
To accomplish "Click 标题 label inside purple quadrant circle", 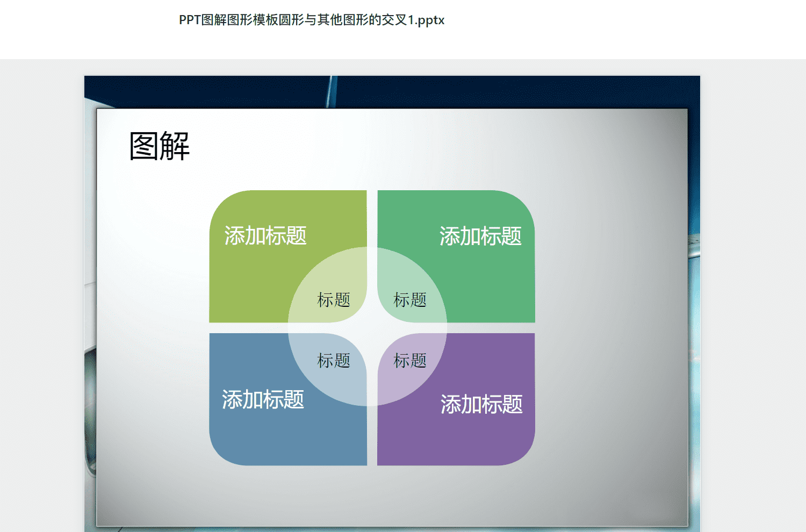I will pos(410,361).
